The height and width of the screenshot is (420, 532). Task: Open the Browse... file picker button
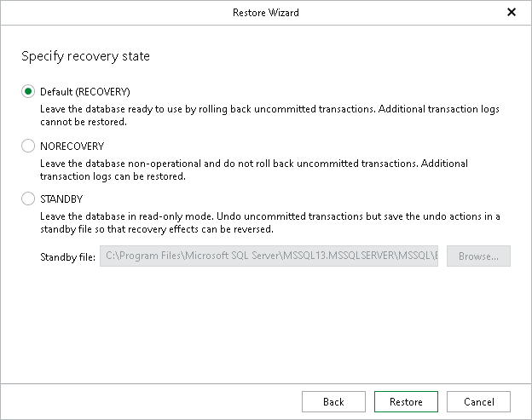click(x=478, y=256)
